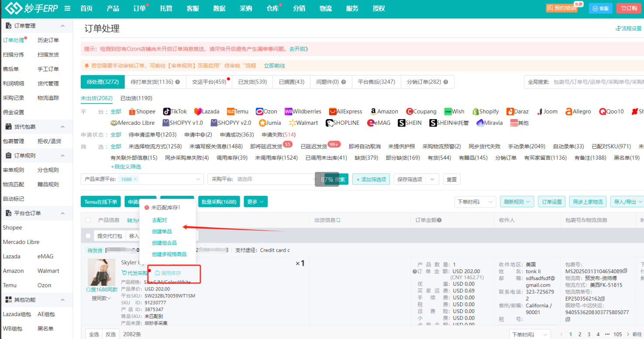Follow the 去开启 link in the Ozon notice
The height and width of the screenshot is (339, 644).
(x=299, y=49)
